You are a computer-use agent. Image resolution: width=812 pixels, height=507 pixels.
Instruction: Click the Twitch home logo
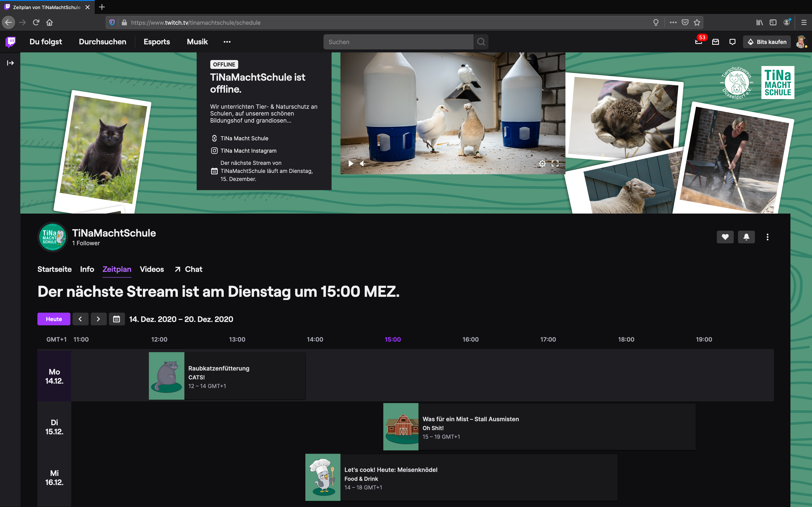pos(11,42)
